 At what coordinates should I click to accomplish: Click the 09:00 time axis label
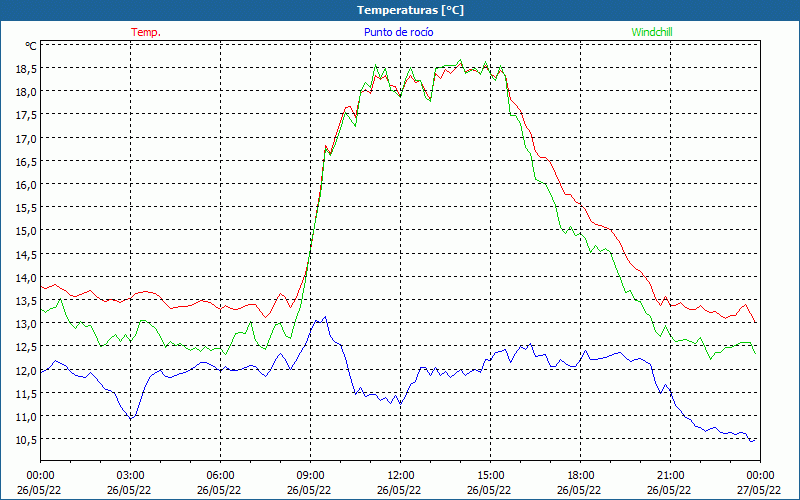click(310, 475)
